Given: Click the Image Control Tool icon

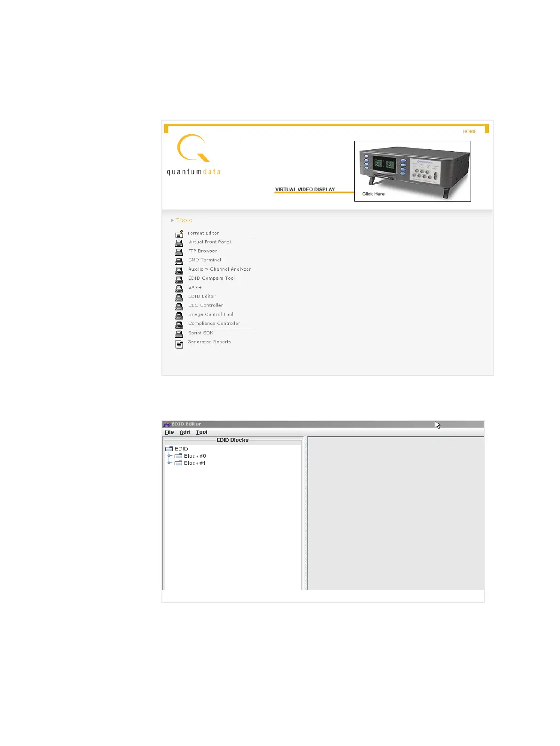Looking at the screenshot, I should pyautogui.click(x=179, y=316).
